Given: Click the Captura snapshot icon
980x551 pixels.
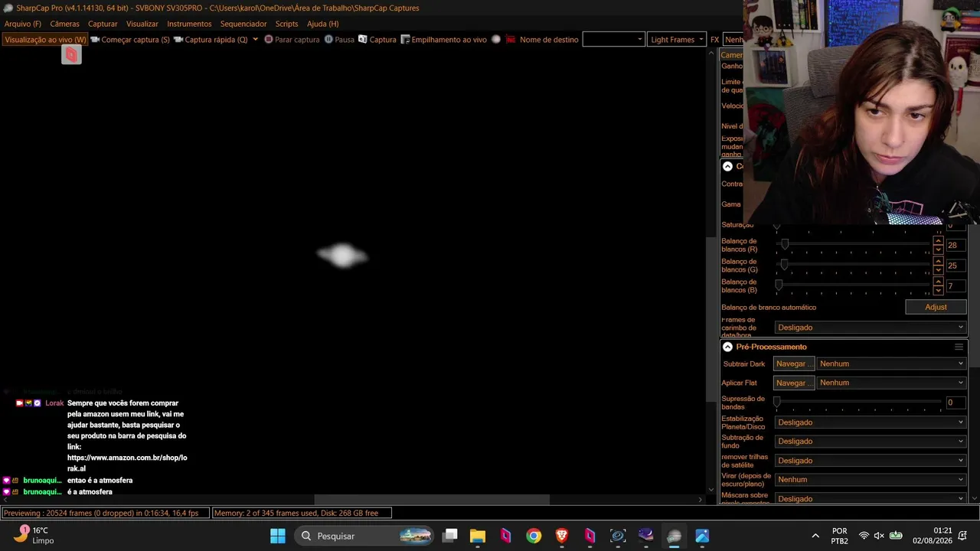Looking at the screenshot, I should 363,40.
